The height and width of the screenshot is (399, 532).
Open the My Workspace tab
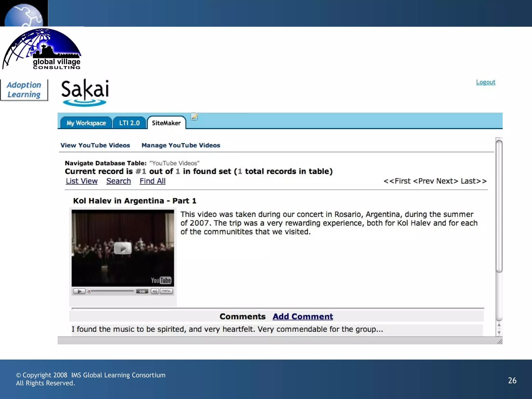click(86, 123)
